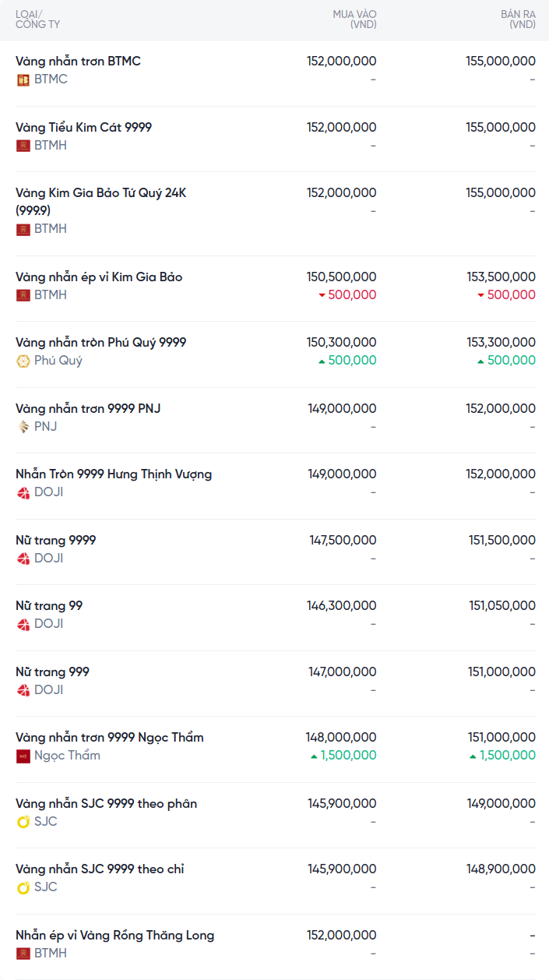Click the Loại/Công ty column header
This screenshot has height=980, width=549.
[x=37, y=19]
